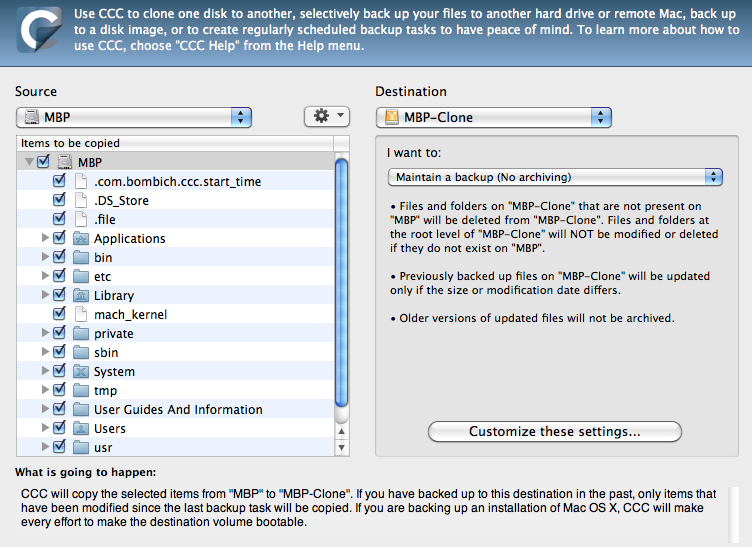The height and width of the screenshot is (547, 752).
Task: Expand the Applications folder
Action: 45,237
